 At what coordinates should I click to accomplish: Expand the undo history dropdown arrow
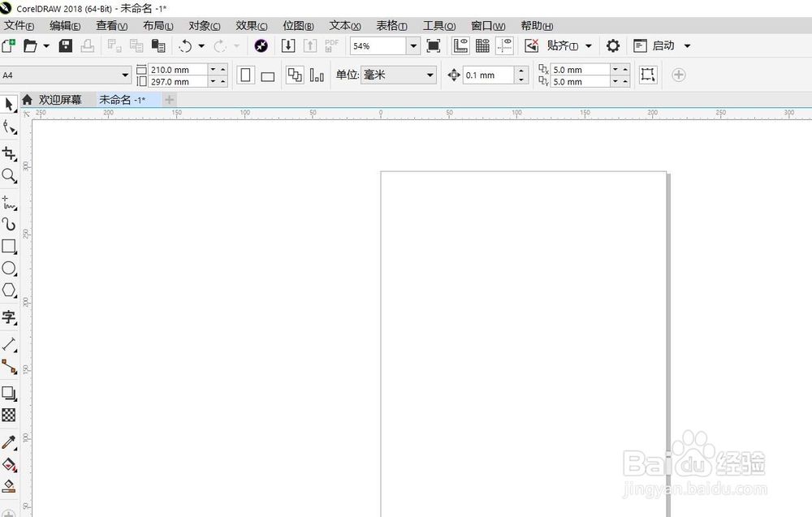click(201, 45)
